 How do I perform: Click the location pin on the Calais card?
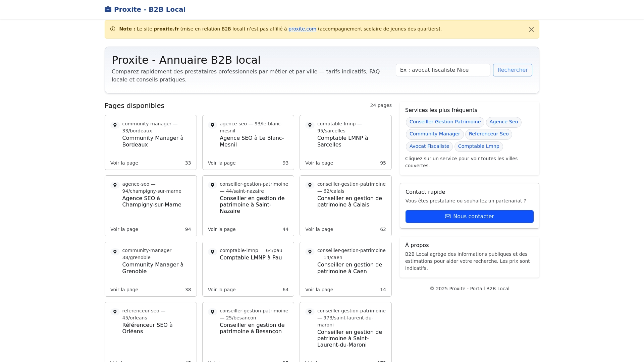(x=310, y=185)
